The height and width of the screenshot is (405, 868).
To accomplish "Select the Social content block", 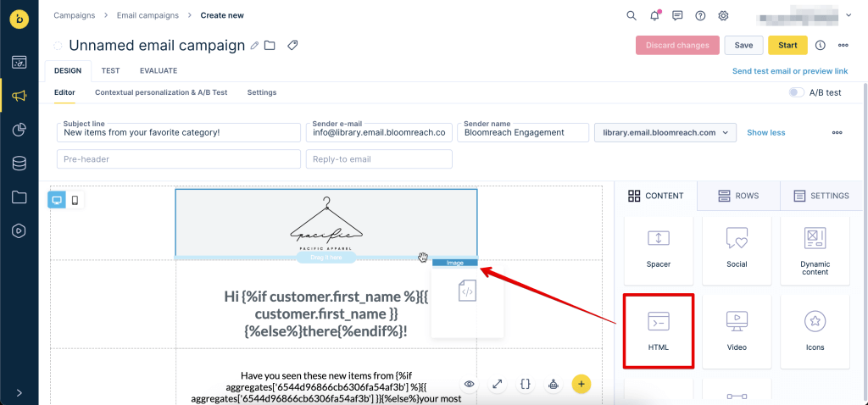I will [x=737, y=248].
